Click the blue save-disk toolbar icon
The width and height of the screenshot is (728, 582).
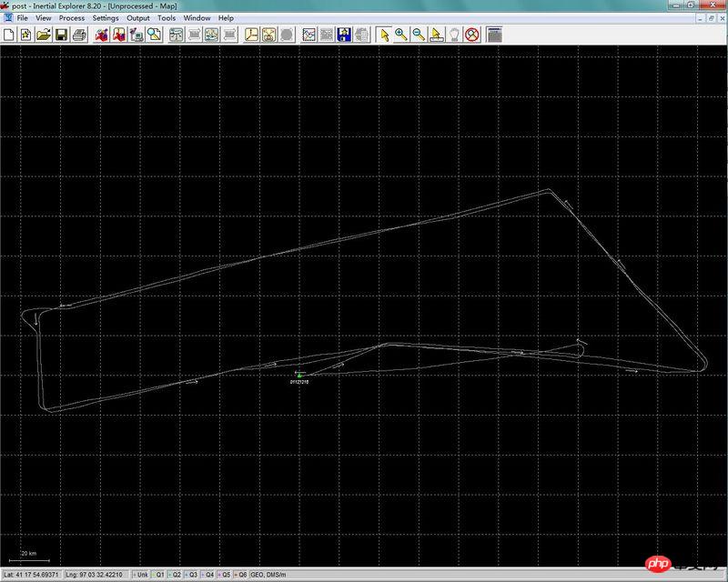point(345,35)
